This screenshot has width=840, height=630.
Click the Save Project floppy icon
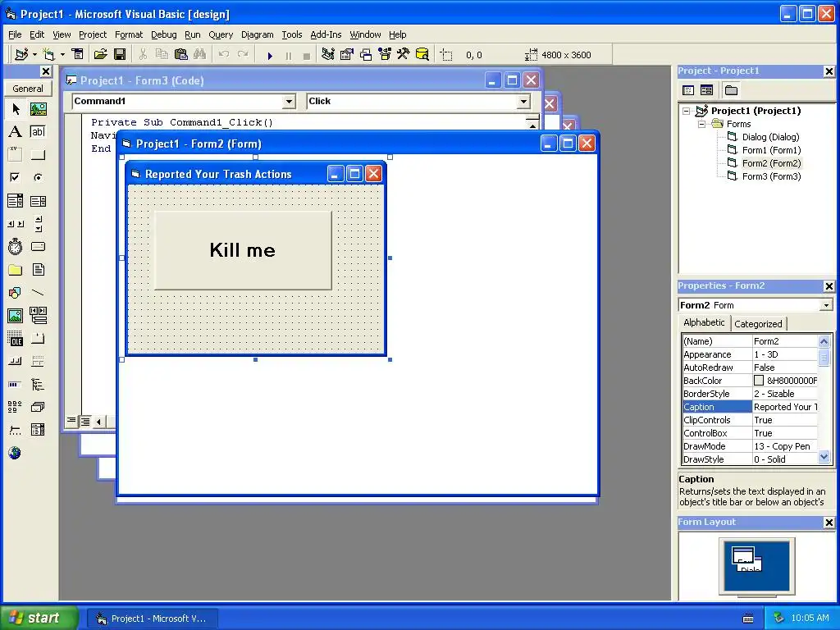120,55
